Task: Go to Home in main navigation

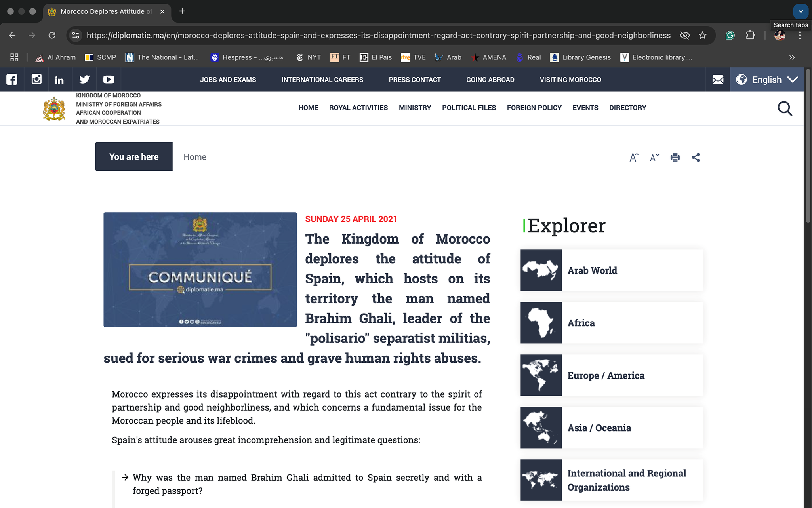Action: (x=308, y=108)
